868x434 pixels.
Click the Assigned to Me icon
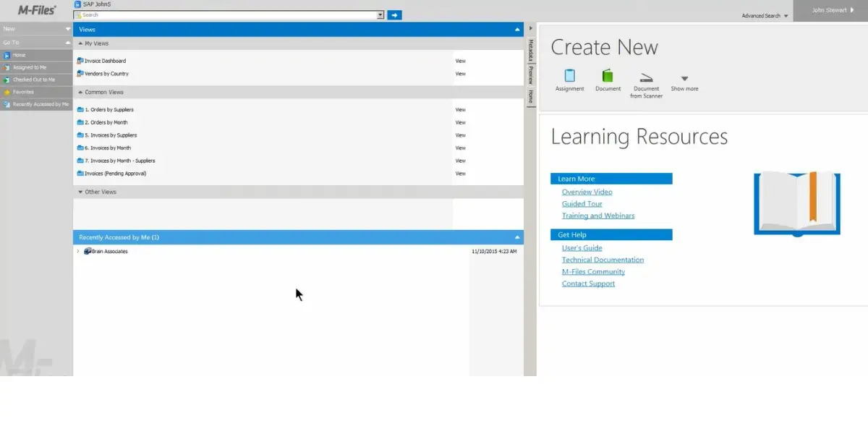[7, 67]
